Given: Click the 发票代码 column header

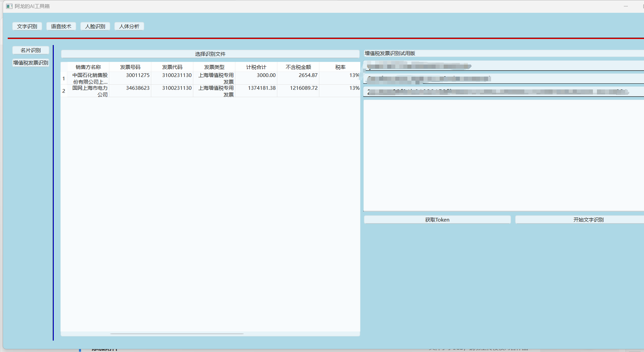Looking at the screenshot, I should click(172, 67).
